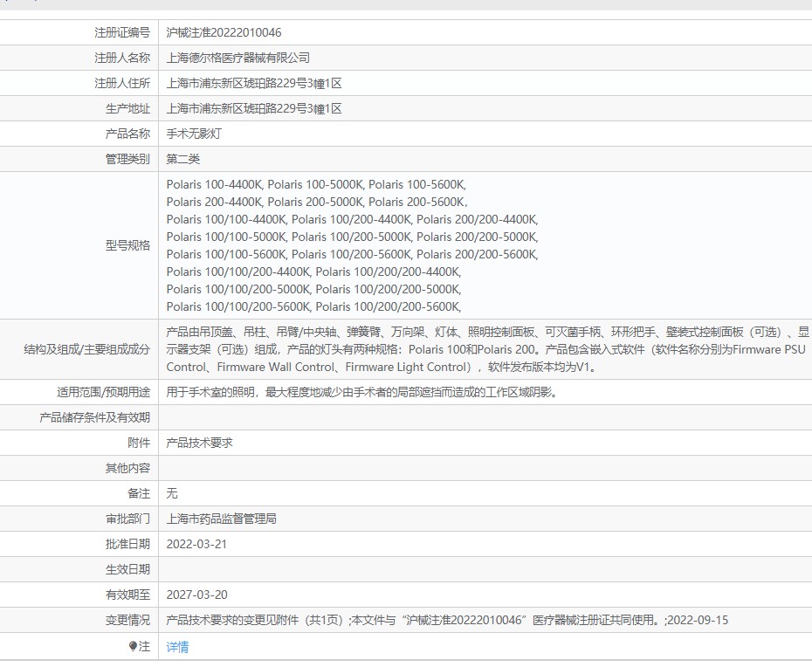812x667 pixels.
Task: Click the 注册证编号 label
Action: tap(122, 32)
